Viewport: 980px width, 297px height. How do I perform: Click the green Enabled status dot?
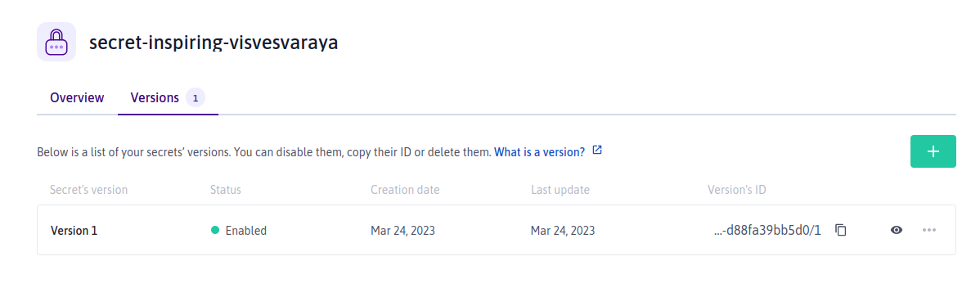coord(215,230)
